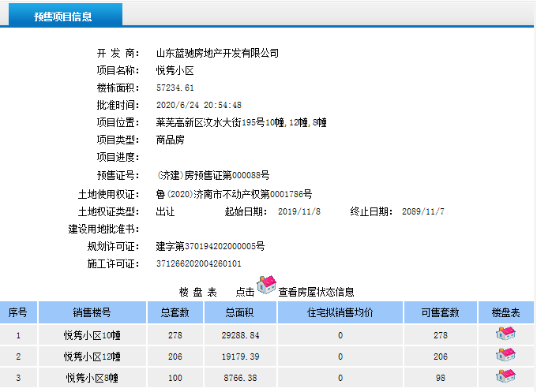Select the 悦隽小区8幢 building name cell

[92, 378]
